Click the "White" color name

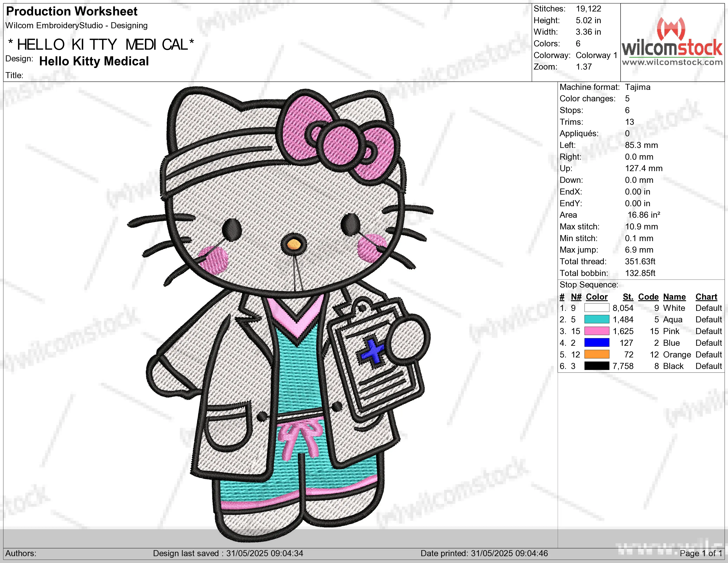[674, 308]
